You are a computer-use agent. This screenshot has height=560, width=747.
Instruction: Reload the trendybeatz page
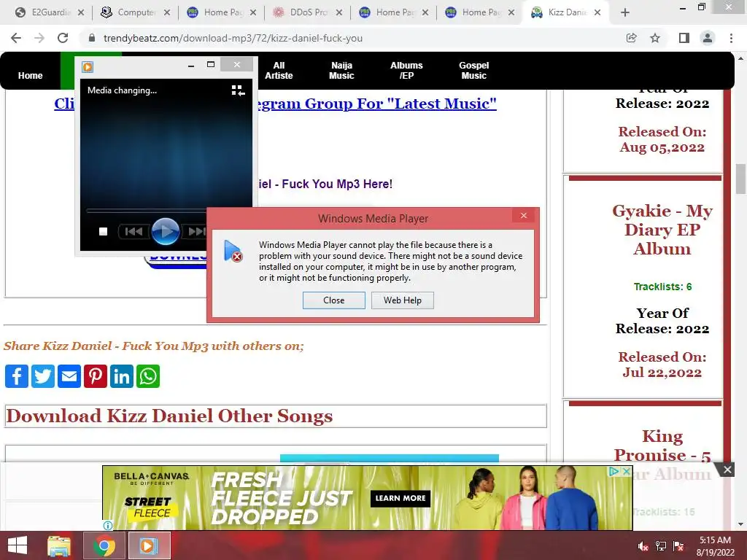click(63, 38)
